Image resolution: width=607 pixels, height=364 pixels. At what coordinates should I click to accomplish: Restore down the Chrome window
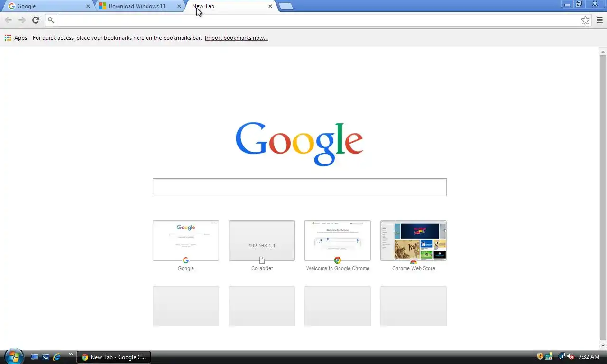pyautogui.click(x=579, y=4)
